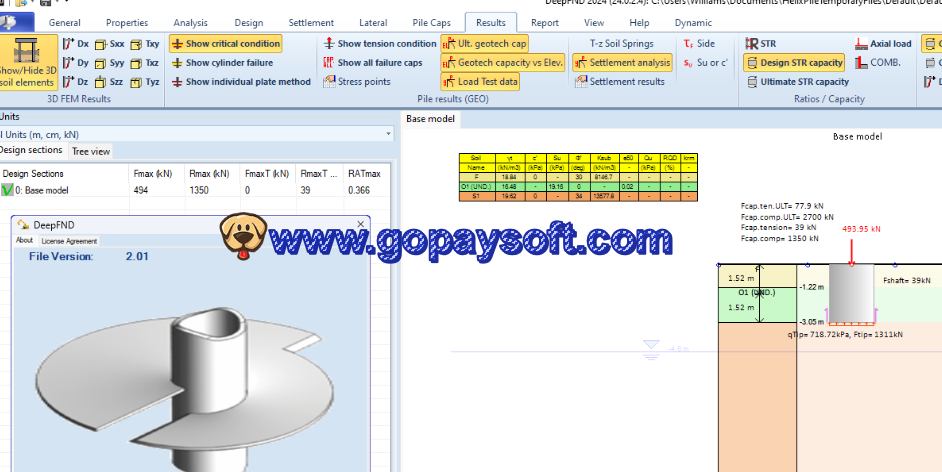Show Dx displacement results
Viewport: 942px width, 472px height.
pos(76,44)
